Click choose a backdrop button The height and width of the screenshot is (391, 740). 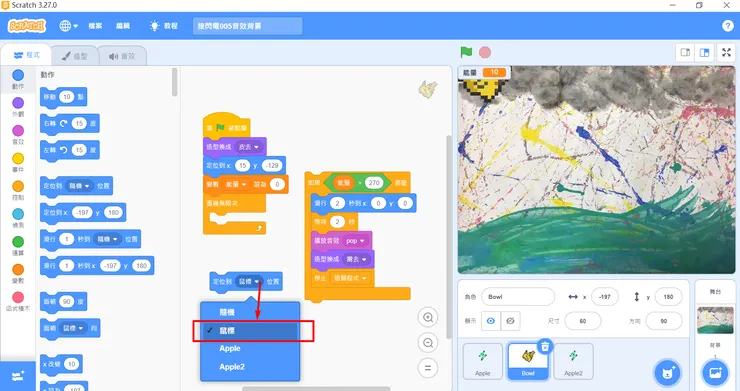[x=715, y=373]
